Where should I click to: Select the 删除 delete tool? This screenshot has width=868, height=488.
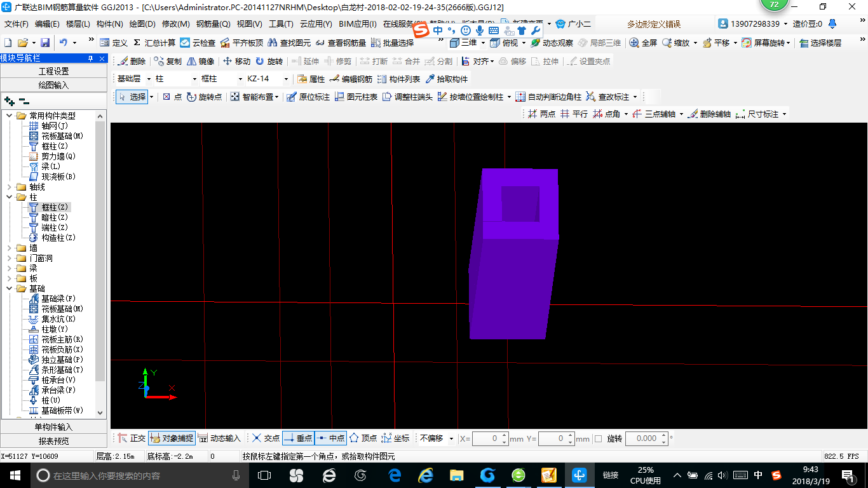pos(132,61)
